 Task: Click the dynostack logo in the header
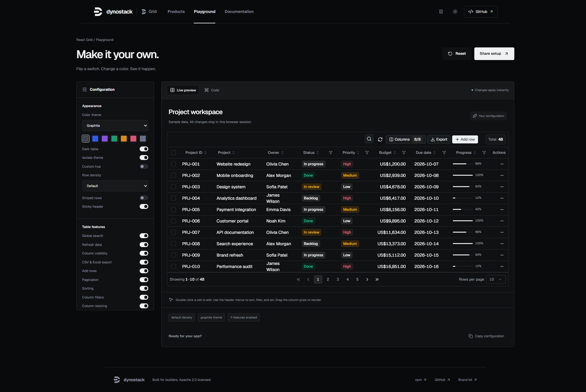point(113,12)
